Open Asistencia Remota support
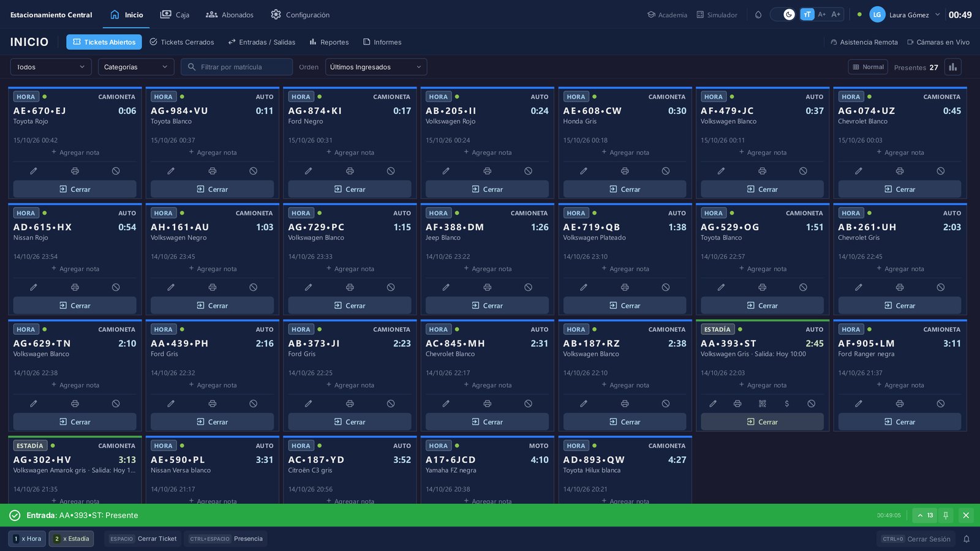The image size is (980, 551). [x=864, y=42]
